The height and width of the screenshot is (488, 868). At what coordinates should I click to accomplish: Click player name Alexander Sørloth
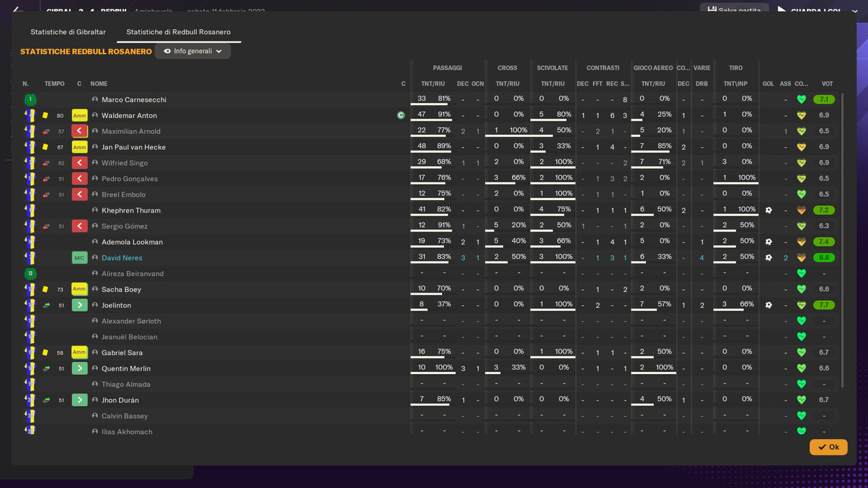coord(132,321)
